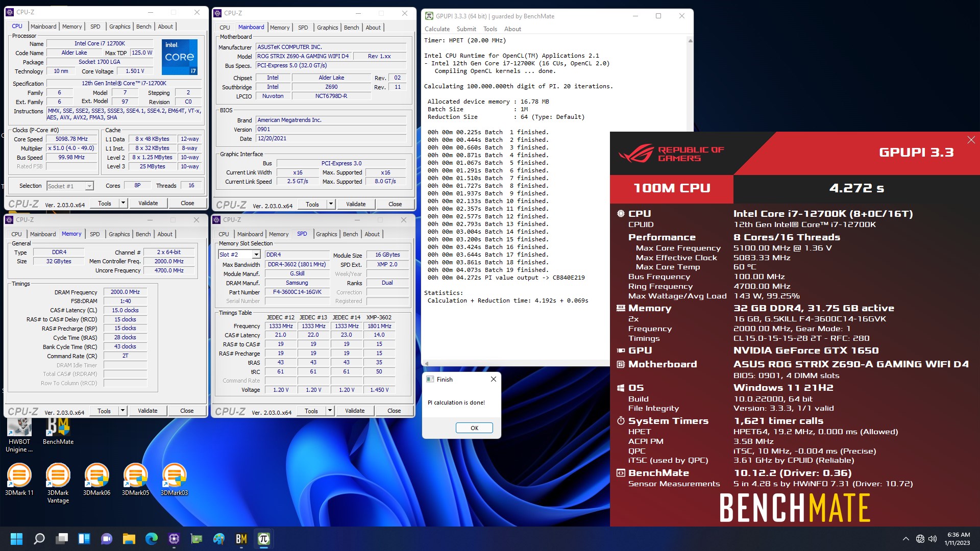Switch to Graphics tab in Mainboard window

(327, 28)
